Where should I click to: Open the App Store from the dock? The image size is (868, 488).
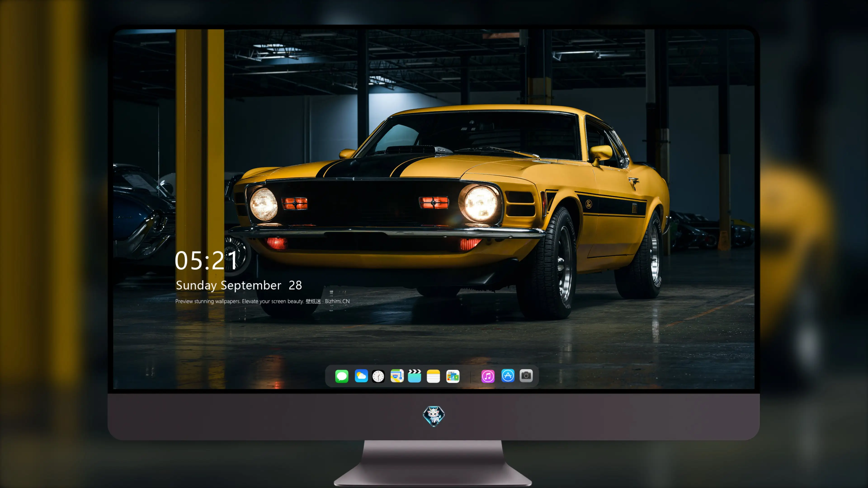click(x=508, y=376)
